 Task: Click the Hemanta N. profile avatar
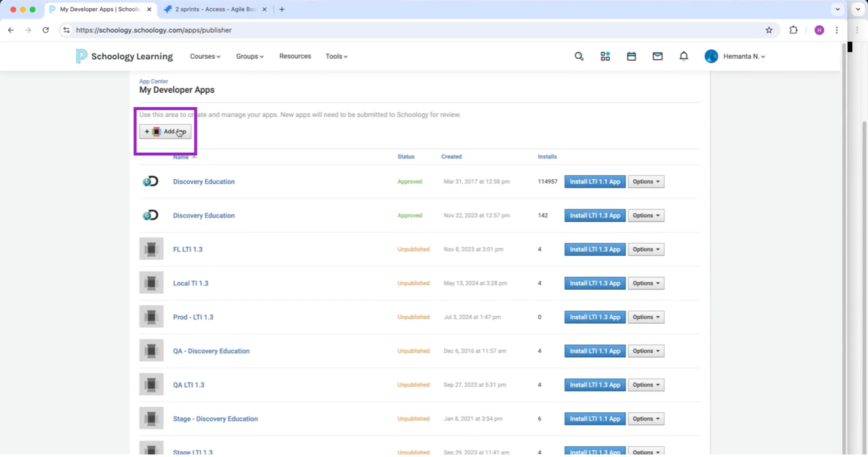pyautogui.click(x=711, y=56)
